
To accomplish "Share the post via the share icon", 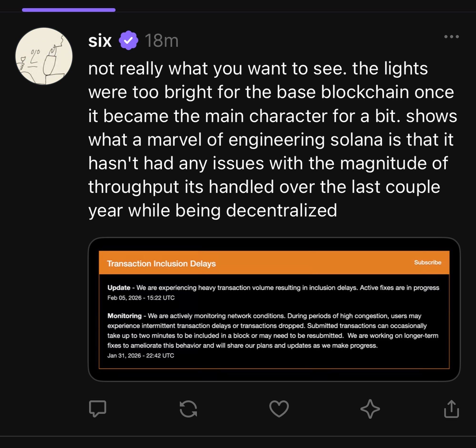I will (x=451, y=409).
